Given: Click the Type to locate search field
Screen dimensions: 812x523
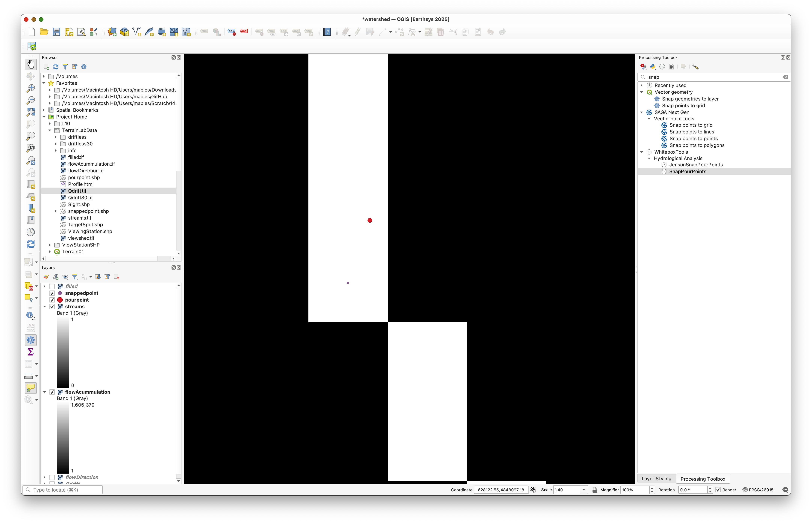Looking at the screenshot, I should [63, 490].
